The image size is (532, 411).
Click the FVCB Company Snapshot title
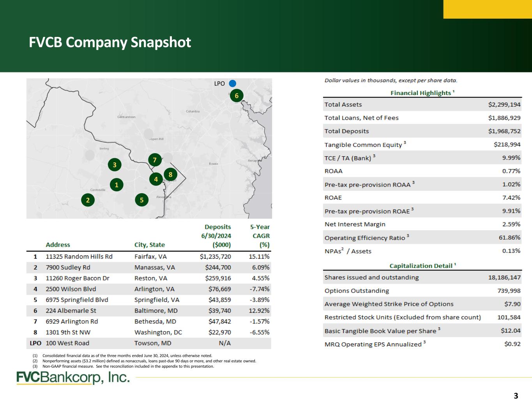(x=110, y=42)
